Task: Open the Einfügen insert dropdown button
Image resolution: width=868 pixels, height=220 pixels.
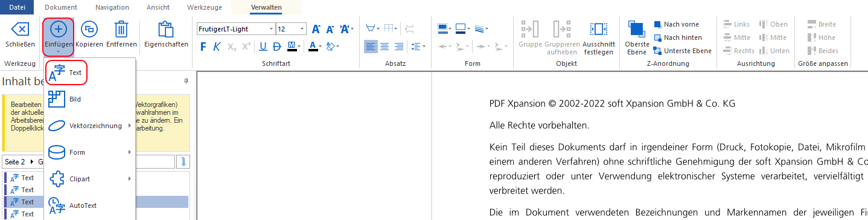Action: click(x=59, y=37)
